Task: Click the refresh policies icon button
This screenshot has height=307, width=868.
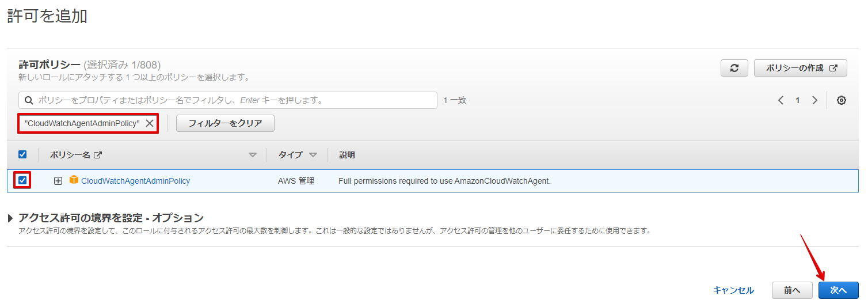Action: click(x=734, y=68)
